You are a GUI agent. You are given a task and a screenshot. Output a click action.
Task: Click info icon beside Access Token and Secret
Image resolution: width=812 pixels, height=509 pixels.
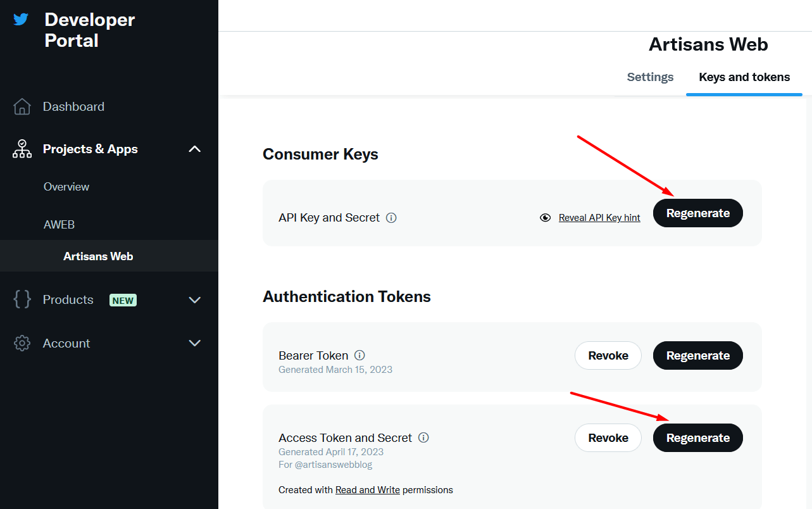(424, 437)
